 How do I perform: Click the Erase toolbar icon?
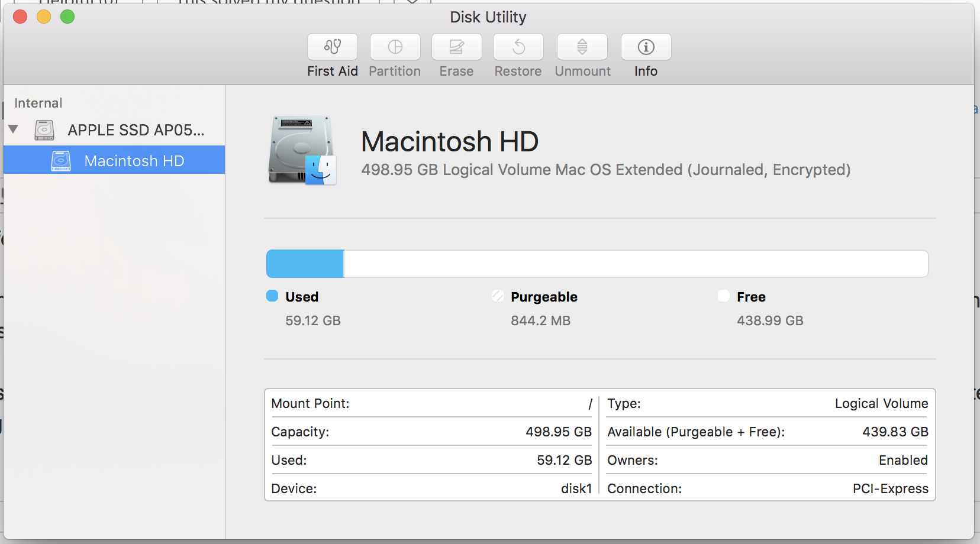457,47
